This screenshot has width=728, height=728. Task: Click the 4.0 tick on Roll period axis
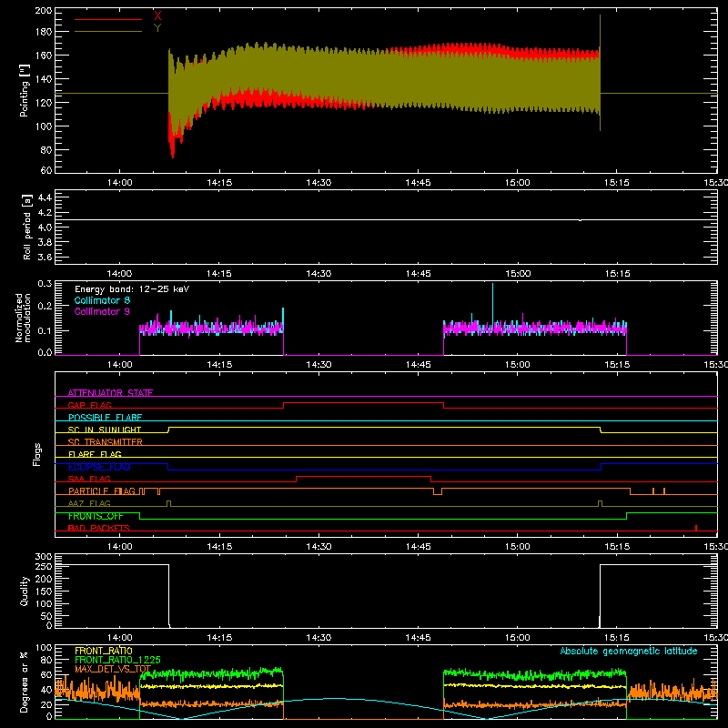45,227
